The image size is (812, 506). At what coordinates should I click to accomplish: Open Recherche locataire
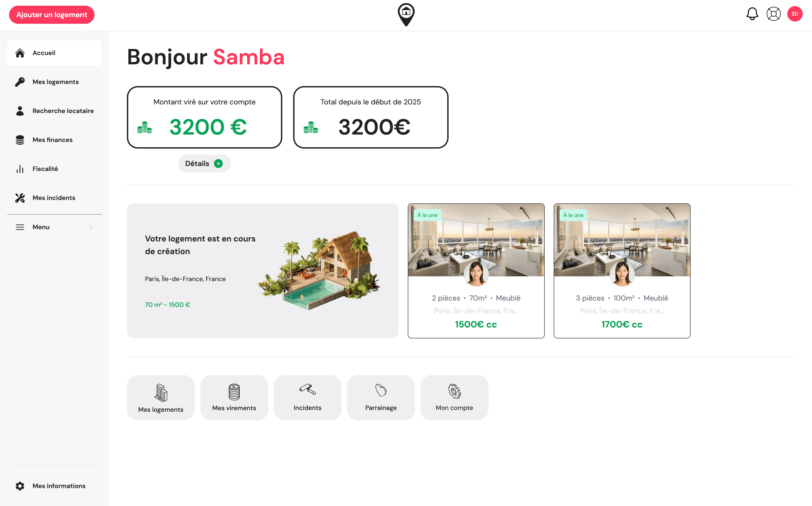click(63, 111)
